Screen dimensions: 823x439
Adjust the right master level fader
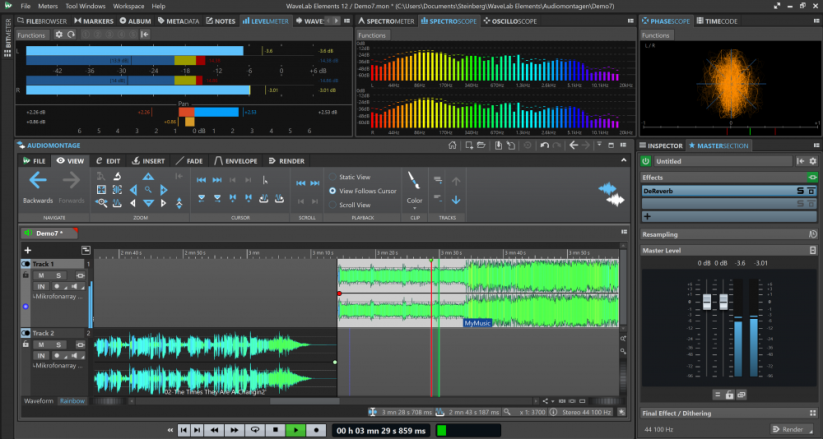[x=723, y=302]
